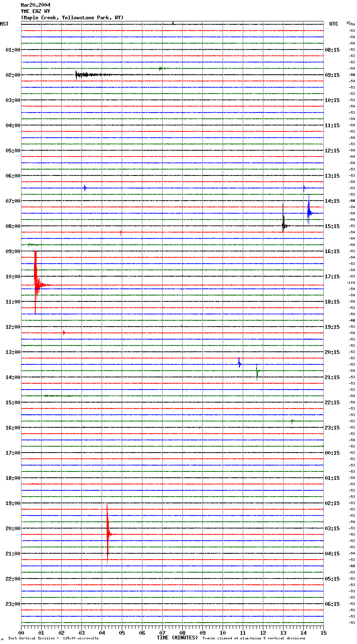
Task: Click the 23:15 UTC time label
Action: [x=332, y=428]
